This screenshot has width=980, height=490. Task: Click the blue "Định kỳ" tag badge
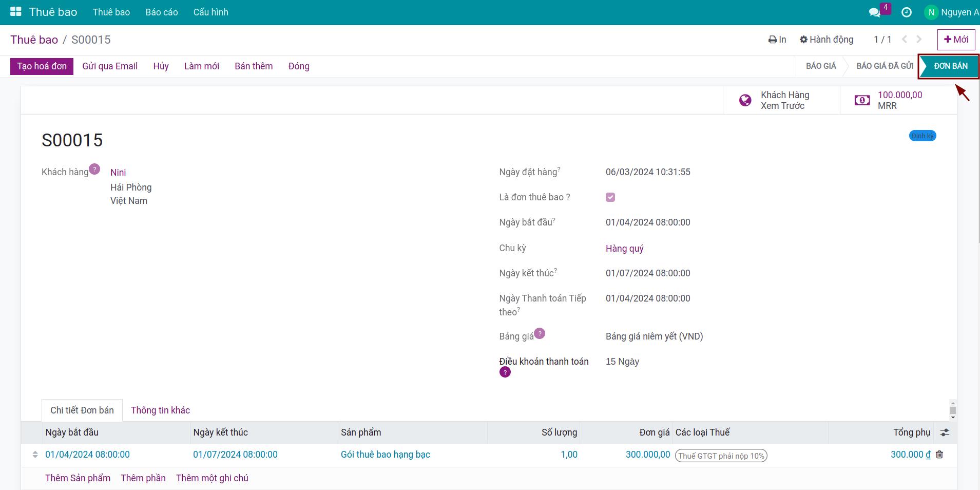point(922,136)
